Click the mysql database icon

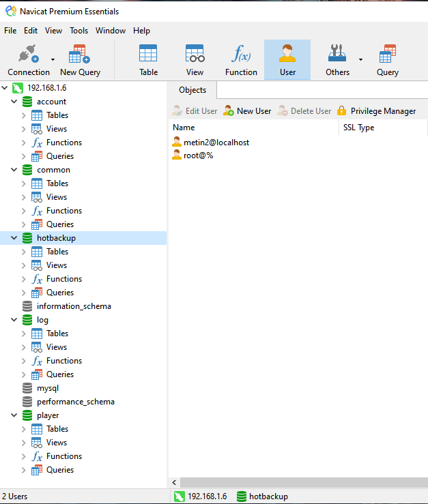[x=27, y=388]
